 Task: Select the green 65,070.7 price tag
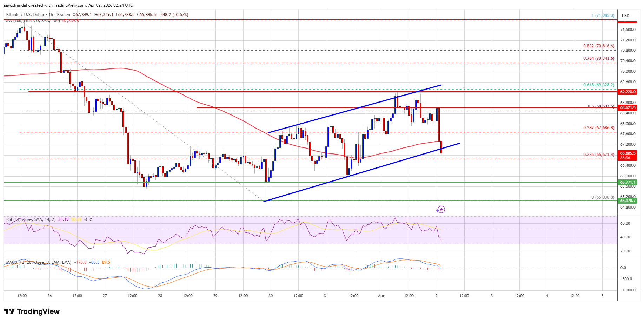(x=628, y=201)
